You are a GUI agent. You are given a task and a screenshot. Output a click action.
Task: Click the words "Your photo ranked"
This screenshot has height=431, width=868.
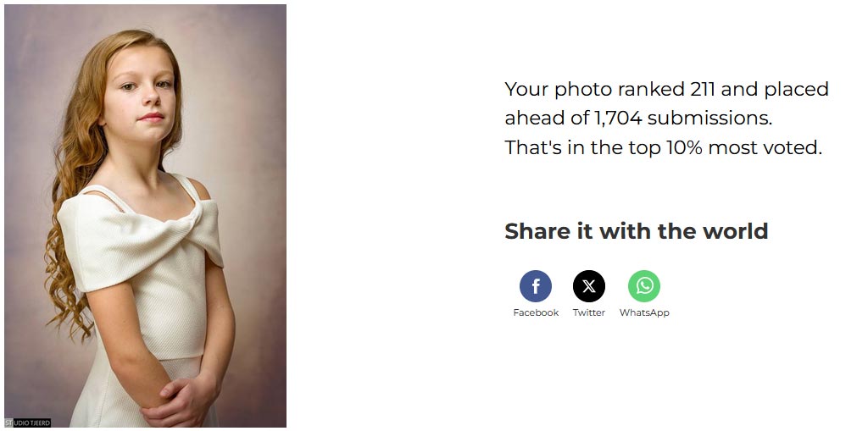(x=594, y=89)
